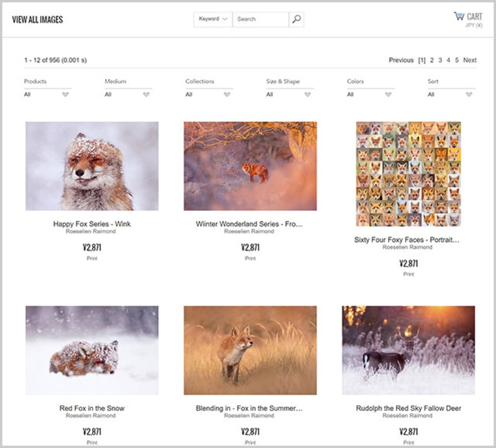This screenshot has height=448, width=496.
Task: Click Rudolph the Red Sky Fallow Deer title
Action: click(x=408, y=408)
